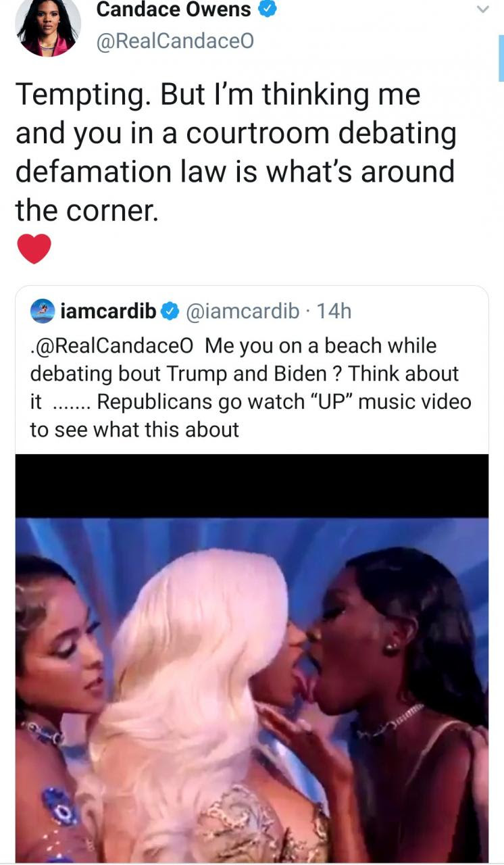The image size is (504, 865).
Task: Select the main tweet text about defamation law
Action: [x=235, y=153]
